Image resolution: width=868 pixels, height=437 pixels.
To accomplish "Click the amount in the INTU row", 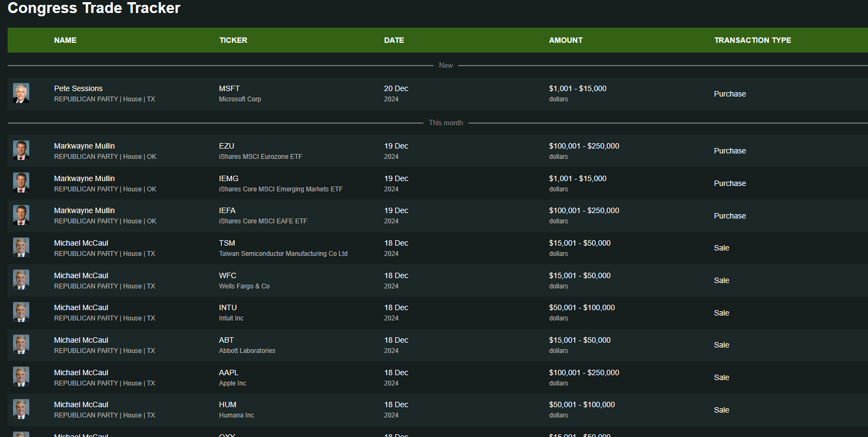I will point(582,307).
